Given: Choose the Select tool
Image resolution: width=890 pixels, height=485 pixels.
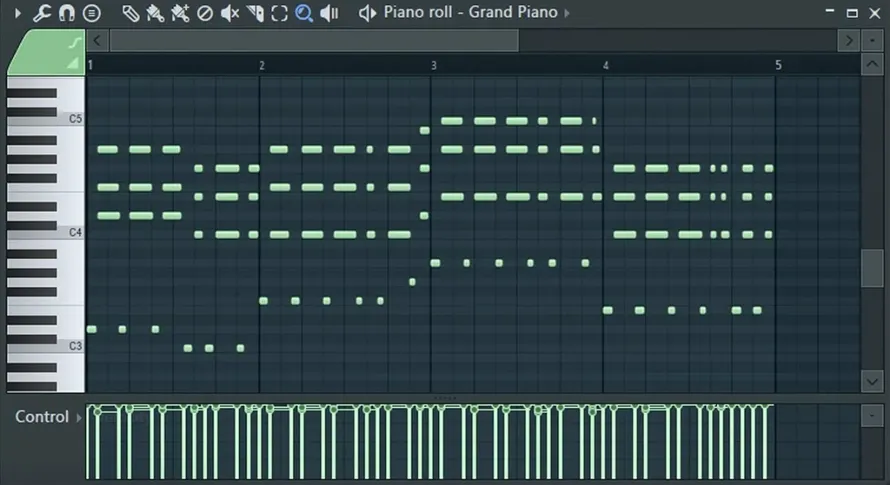Looking at the screenshot, I should click(x=279, y=13).
